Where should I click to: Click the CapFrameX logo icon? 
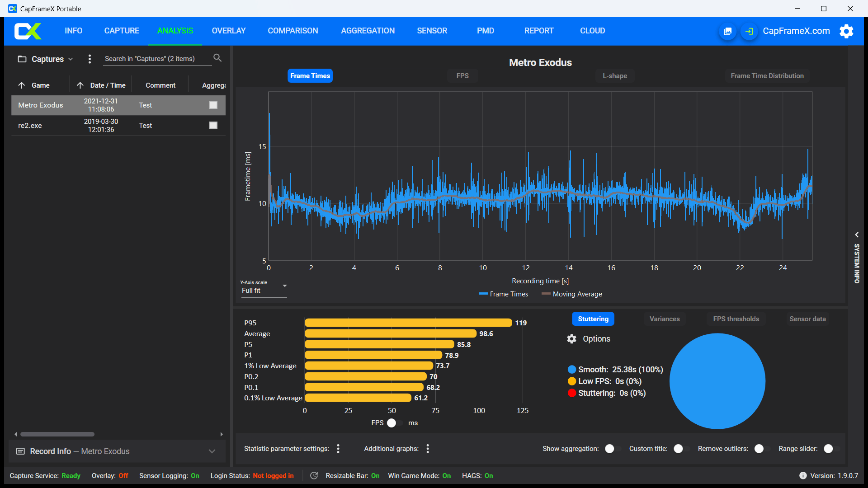click(x=28, y=31)
